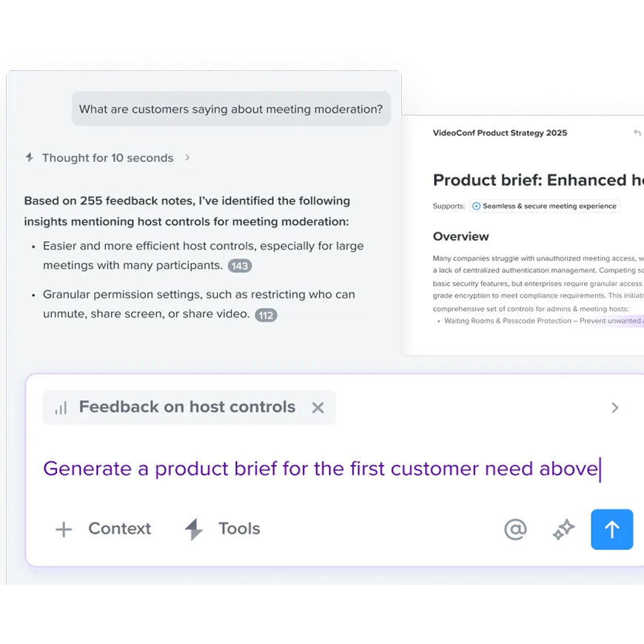This screenshot has width=644, height=644.
Task: Click into the Generate a product brief prompt field
Action: tap(320, 469)
